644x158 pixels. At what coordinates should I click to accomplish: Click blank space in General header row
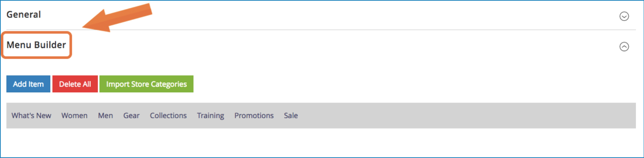coord(356,15)
